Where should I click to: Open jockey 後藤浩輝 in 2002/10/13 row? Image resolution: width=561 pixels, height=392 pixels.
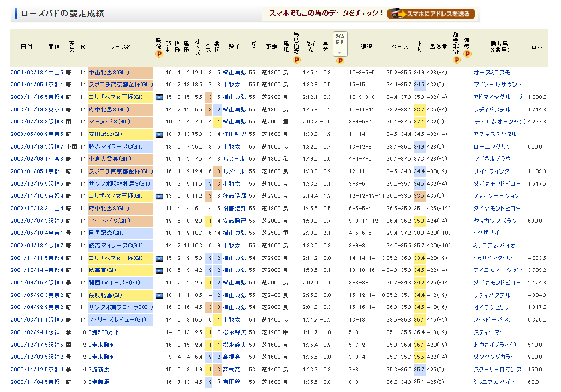pyautogui.click(x=234, y=209)
